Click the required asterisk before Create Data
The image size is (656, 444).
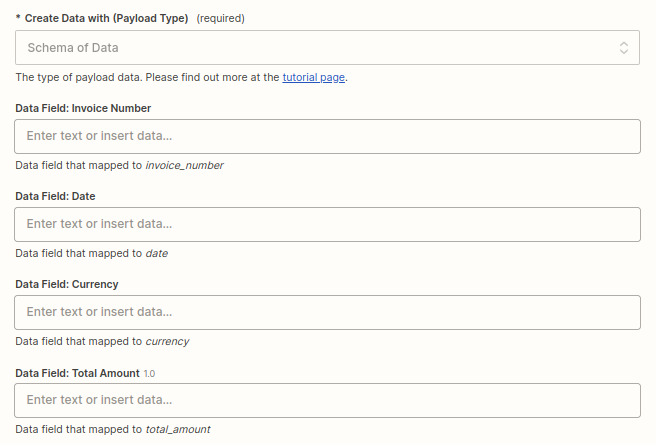point(18,18)
